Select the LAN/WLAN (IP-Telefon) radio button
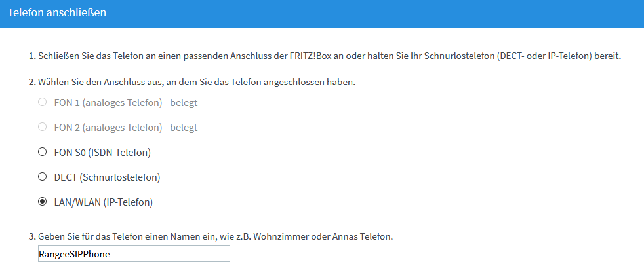Image resolution: width=644 pixels, height=279 pixels. click(x=43, y=202)
